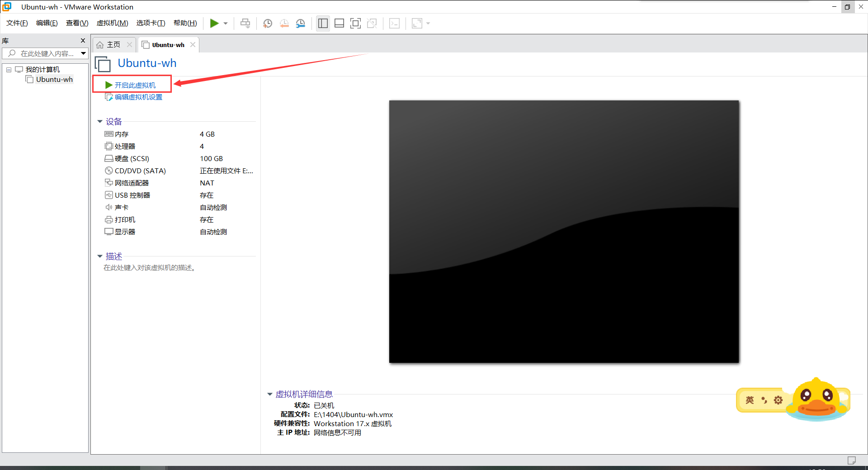Click the hard disk icon
This screenshot has height=470, width=868.
coord(108,158)
